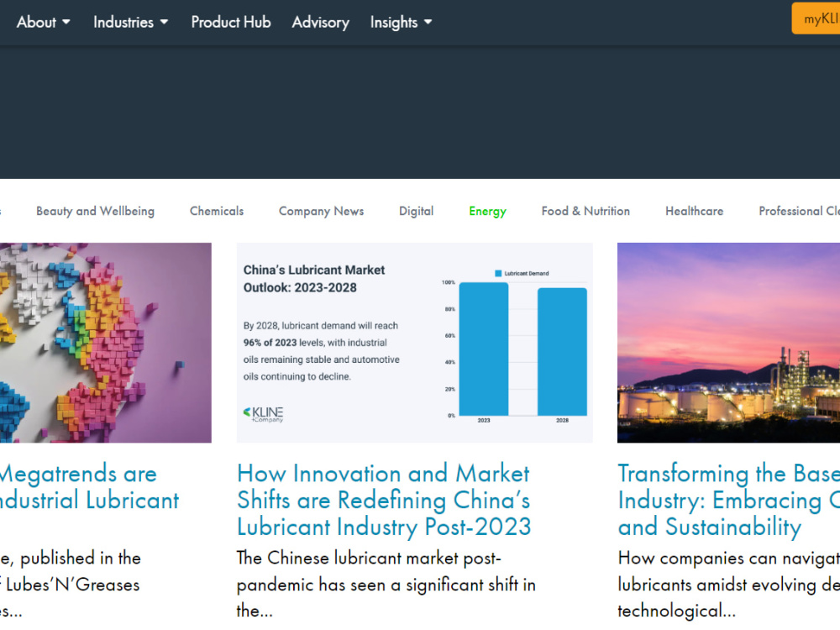Screen dimensions: 840x630
Task: Click excerpt mentioning Lubes'N'Greases
Action: pyautogui.click(x=71, y=585)
